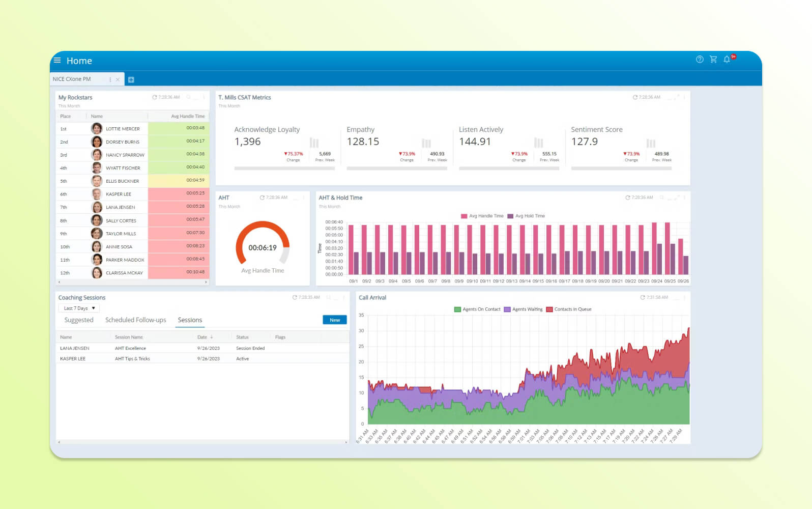Click the Acknowledge Loyalty progress bar

tap(284, 168)
